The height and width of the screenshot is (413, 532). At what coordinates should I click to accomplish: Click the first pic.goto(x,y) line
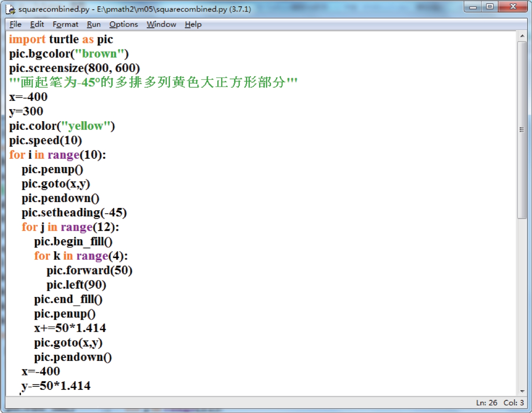56,184
